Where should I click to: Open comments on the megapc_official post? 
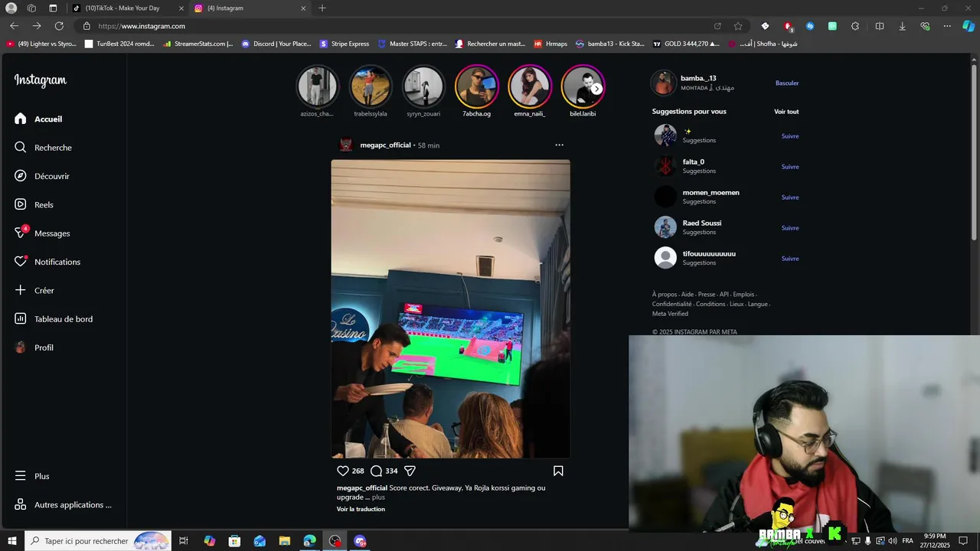[x=376, y=471]
